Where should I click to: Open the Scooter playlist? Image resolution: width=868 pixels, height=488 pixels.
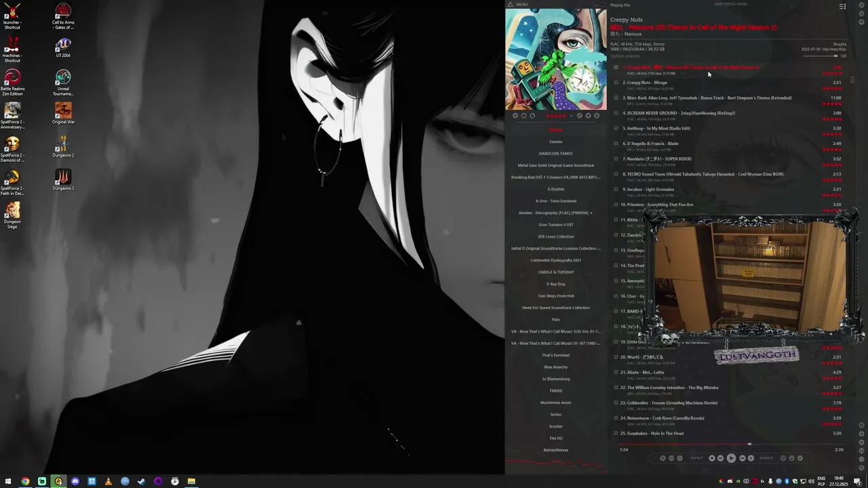click(556, 426)
